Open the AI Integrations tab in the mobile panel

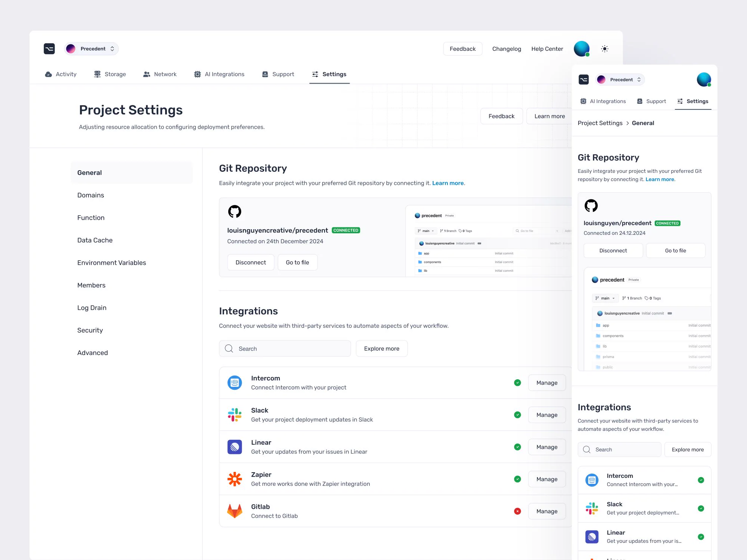tap(603, 101)
